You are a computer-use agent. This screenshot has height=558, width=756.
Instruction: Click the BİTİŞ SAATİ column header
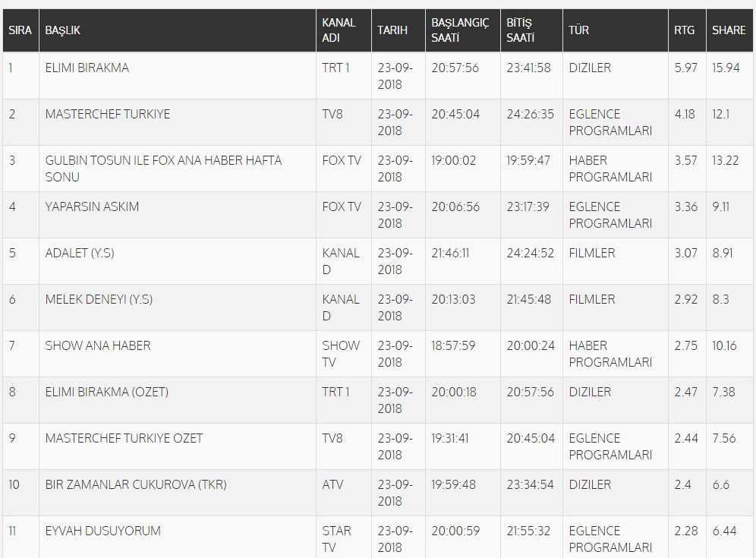pyautogui.click(x=520, y=30)
